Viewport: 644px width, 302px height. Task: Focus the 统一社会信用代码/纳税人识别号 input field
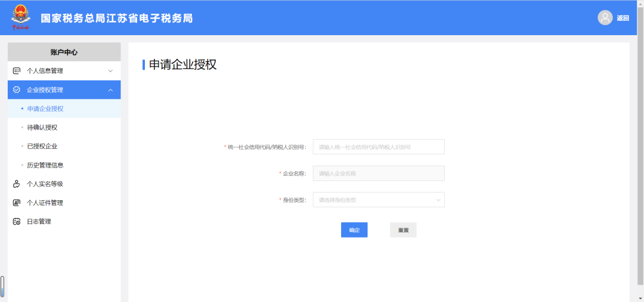(x=379, y=147)
